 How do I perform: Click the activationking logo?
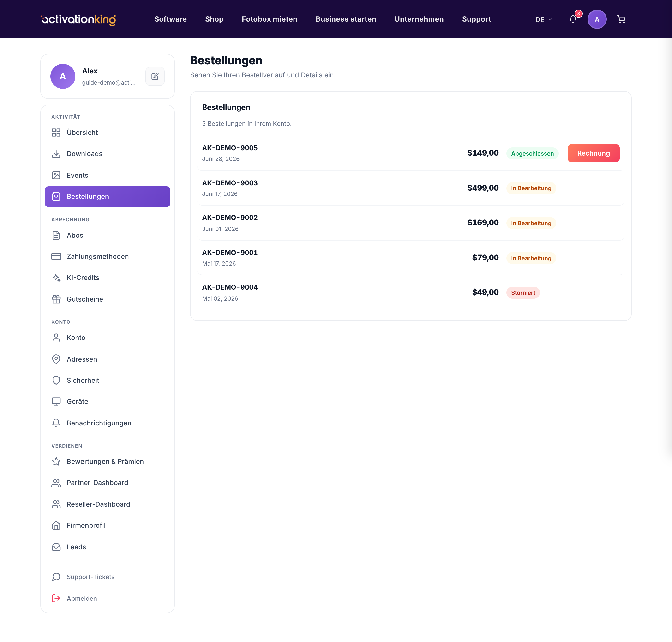point(78,19)
